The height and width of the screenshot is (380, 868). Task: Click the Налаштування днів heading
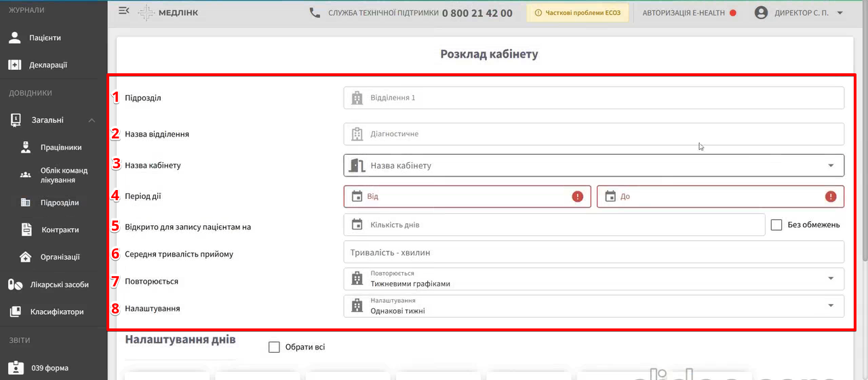[180, 339]
